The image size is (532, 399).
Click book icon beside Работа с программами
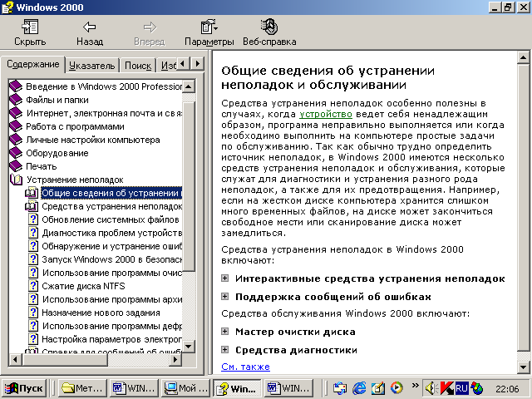pyautogui.click(x=16, y=126)
